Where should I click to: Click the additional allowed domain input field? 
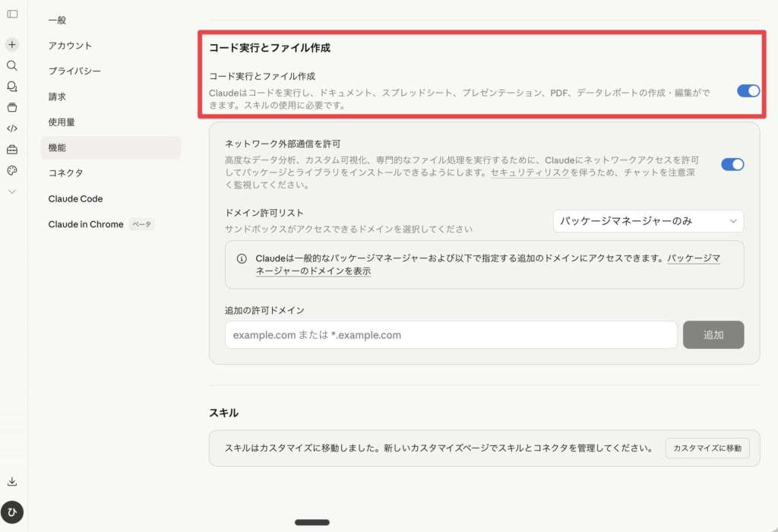(x=451, y=334)
